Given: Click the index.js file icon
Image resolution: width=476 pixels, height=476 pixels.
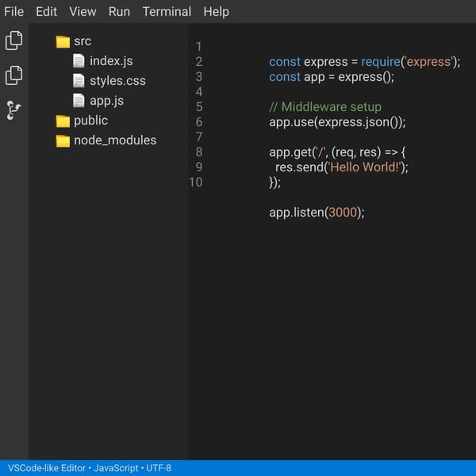Looking at the screenshot, I should click(x=79, y=61).
